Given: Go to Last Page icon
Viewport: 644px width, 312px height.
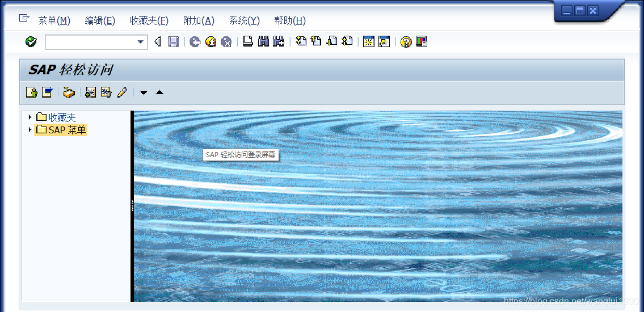Looking at the screenshot, I should (x=347, y=41).
